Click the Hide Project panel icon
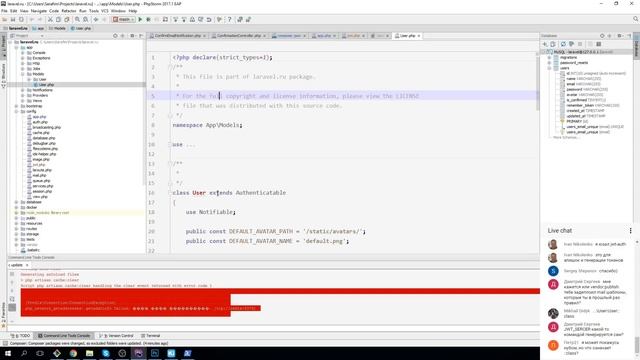 tap(141, 36)
